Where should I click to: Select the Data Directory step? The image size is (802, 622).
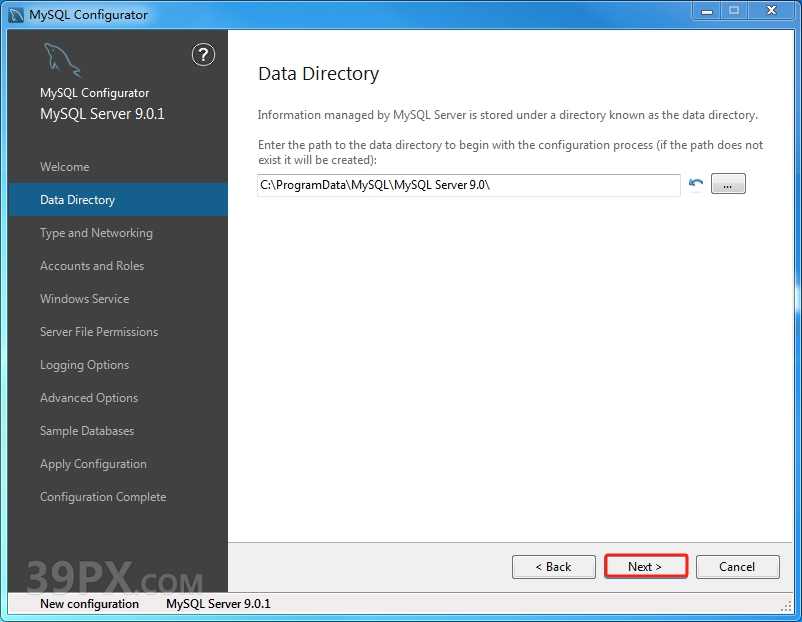[x=78, y=200]
